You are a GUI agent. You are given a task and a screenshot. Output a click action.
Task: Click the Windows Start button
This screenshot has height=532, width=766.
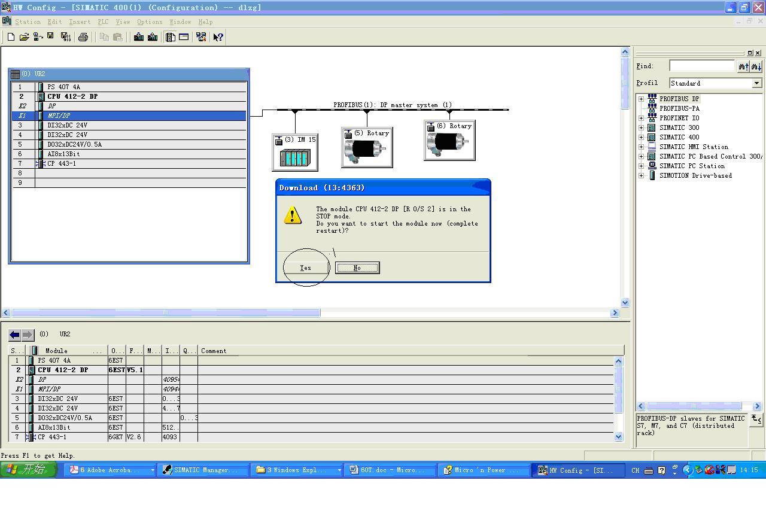click(x=28, y=470)
